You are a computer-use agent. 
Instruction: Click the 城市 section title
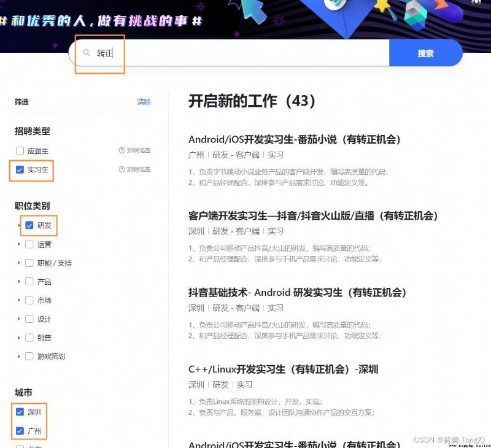pos(23,393)
